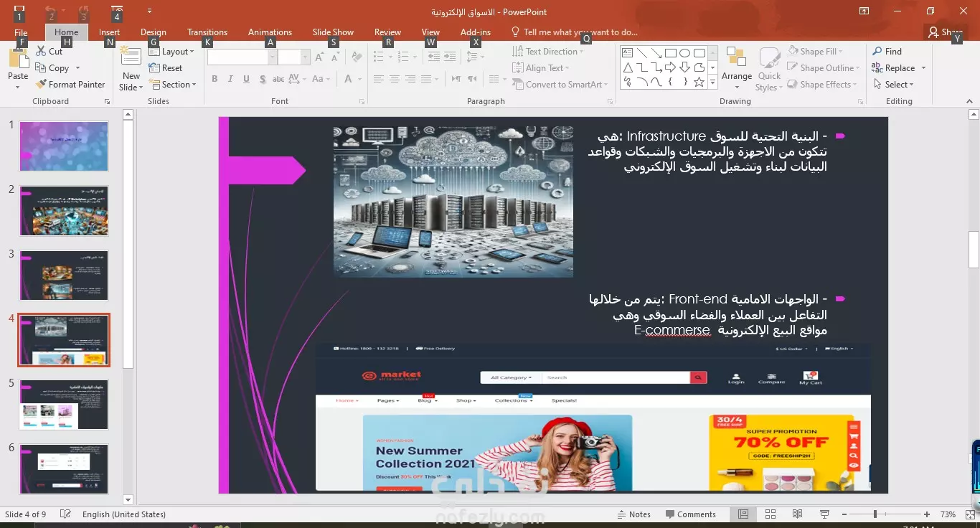
Task: Click the 73% zoom level
Action: coord(948,514)
